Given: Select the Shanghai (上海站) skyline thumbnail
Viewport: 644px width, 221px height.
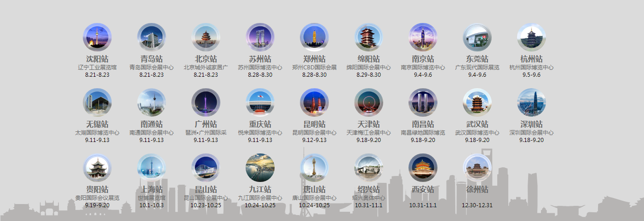Looking at the screenshot, I should coord(151,168).
